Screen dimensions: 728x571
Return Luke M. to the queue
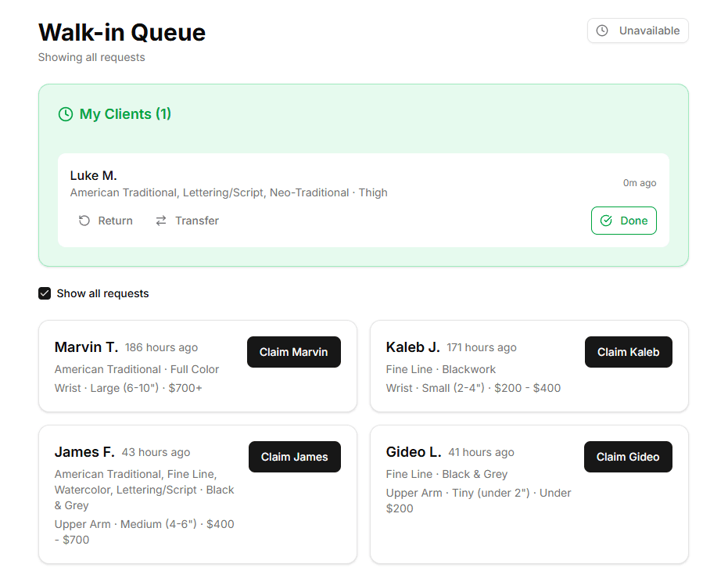point(105,221)
